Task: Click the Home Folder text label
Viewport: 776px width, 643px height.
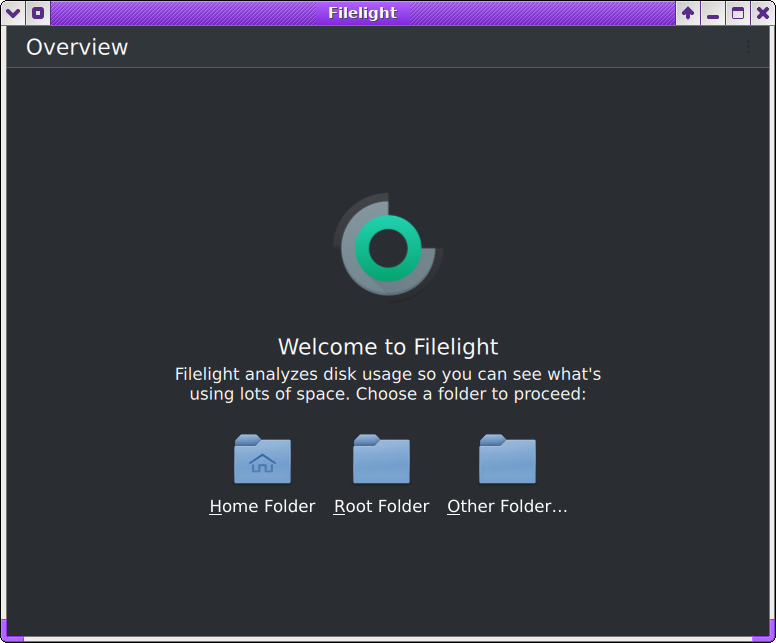Action: 262,506
